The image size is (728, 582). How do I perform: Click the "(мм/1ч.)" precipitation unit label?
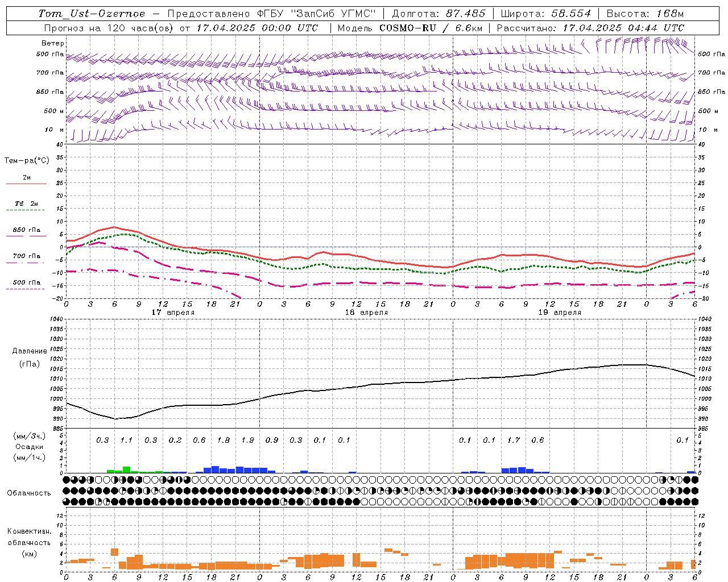[x=30, y=458]
